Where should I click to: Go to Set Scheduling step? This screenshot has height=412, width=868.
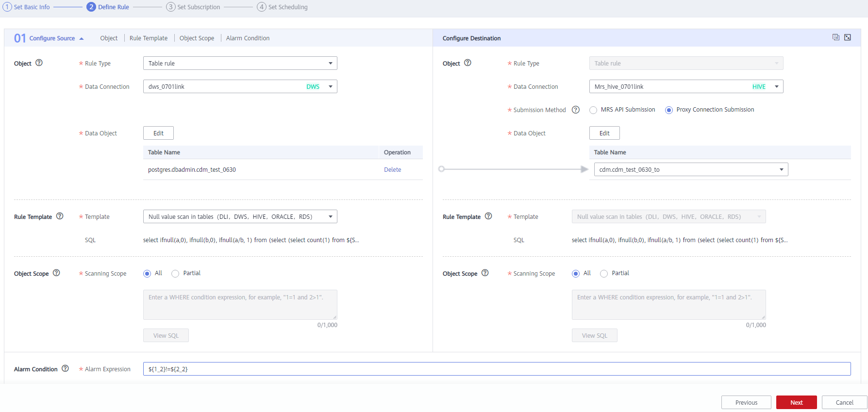[x=283, y=7]
